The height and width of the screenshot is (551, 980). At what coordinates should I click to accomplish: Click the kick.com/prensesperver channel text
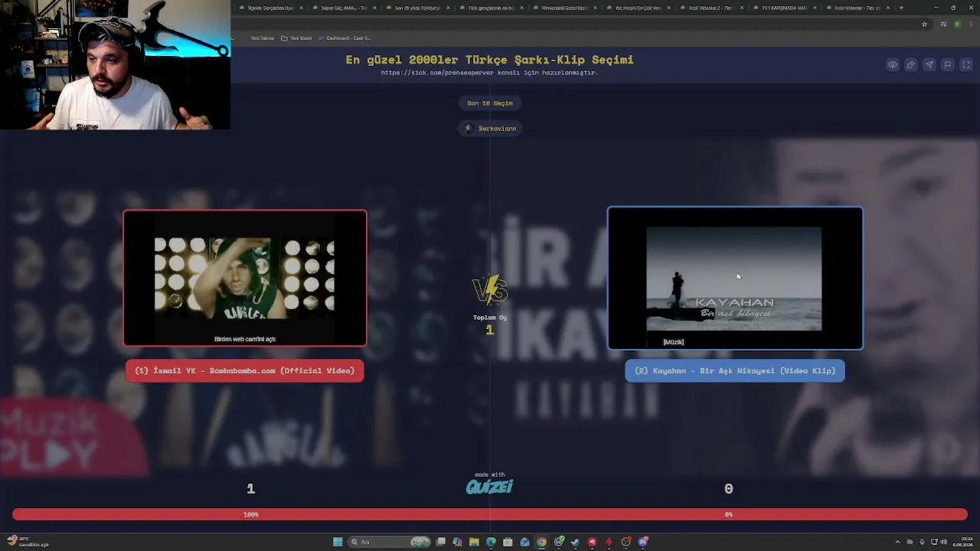click(x=489, y=73)
